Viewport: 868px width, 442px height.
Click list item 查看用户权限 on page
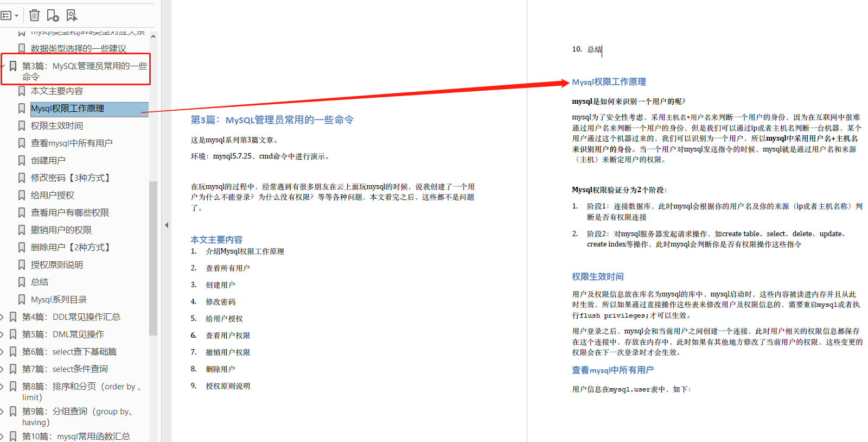(228, 336)
